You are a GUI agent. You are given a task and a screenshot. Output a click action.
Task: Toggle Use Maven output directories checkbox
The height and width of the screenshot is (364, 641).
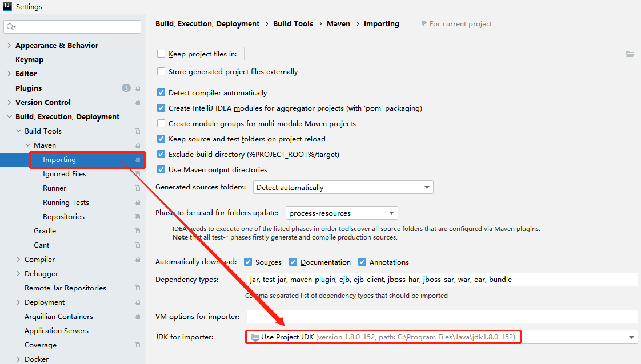[161, 169]
